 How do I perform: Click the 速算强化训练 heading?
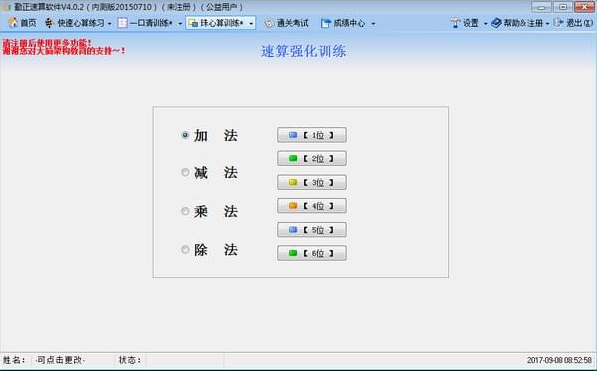pos(303,51)
